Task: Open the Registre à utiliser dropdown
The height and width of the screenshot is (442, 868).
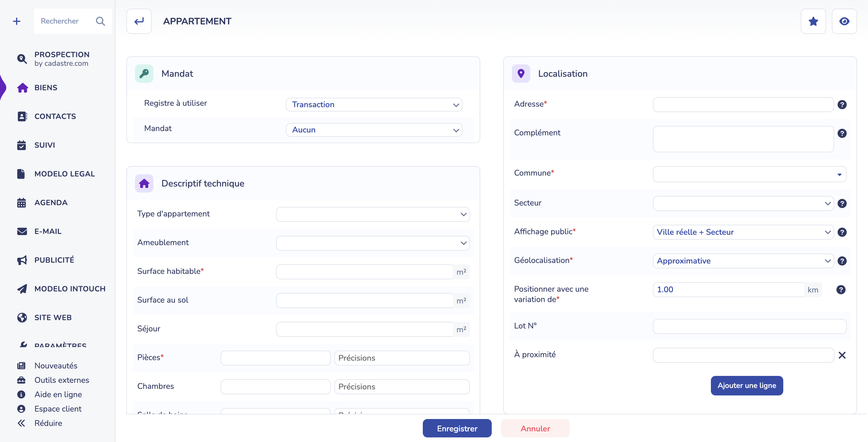Action: (374, 105)
